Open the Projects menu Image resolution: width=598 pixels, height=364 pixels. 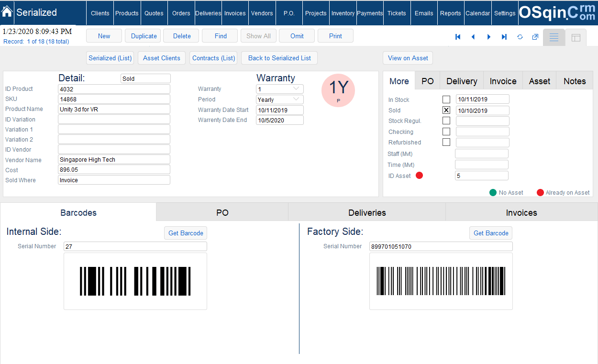tap(316, 13)
